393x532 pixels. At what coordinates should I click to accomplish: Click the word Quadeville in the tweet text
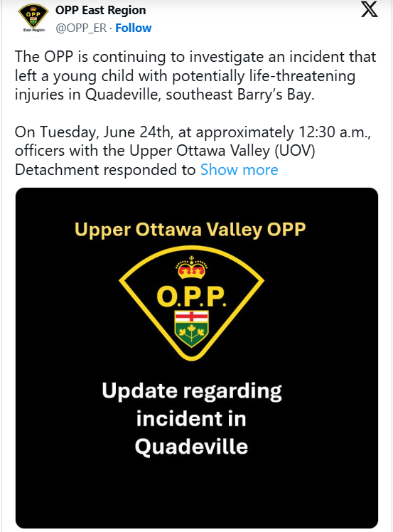click(x=122, y=95)
